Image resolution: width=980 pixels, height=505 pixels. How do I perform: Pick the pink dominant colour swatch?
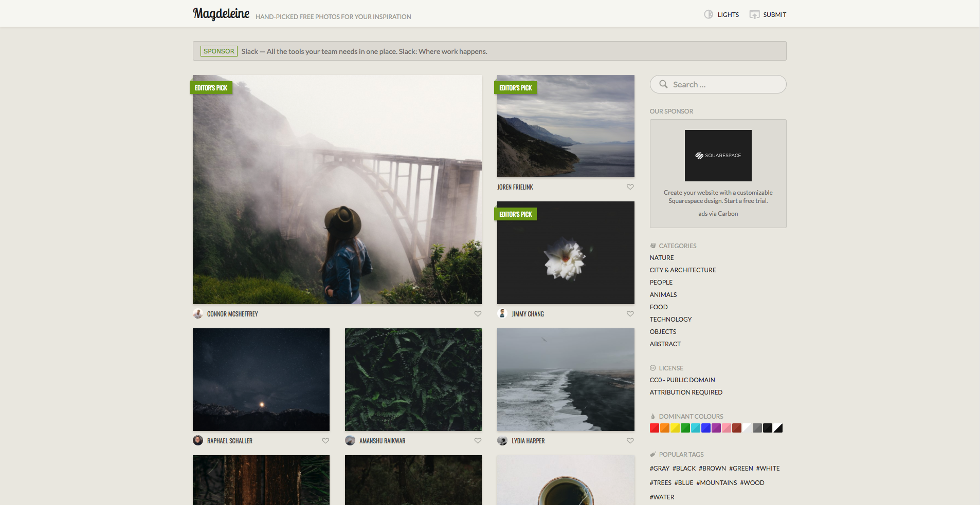pyautogui.click(x=727, y=428)
